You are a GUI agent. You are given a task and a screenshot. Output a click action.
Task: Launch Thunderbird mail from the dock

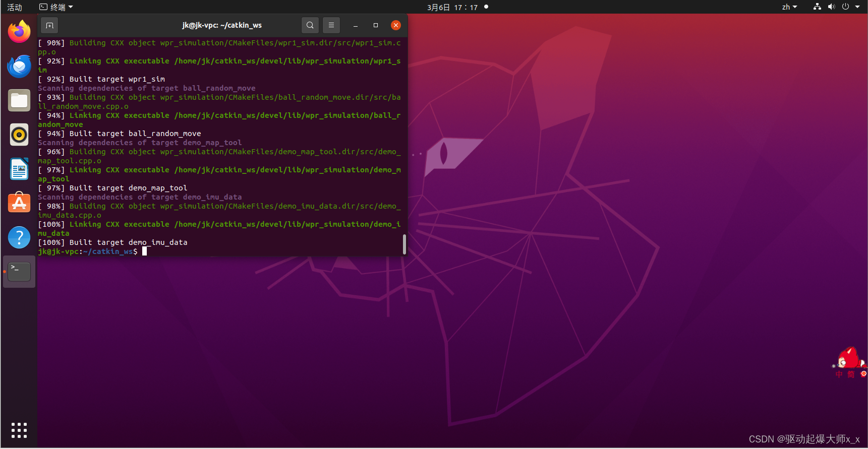point(19,66)
